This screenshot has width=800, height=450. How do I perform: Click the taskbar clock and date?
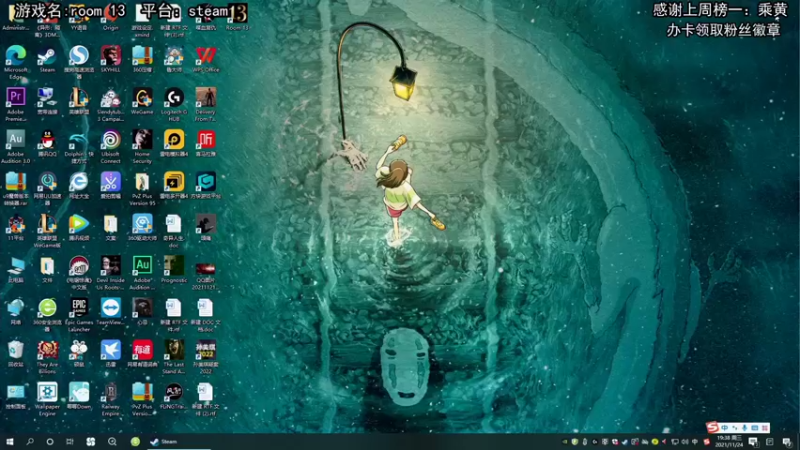click(x=729, y=442)
